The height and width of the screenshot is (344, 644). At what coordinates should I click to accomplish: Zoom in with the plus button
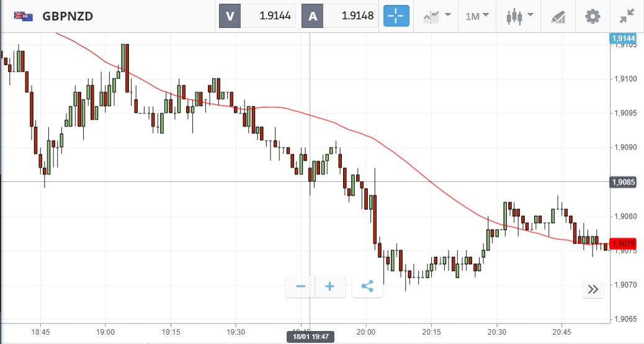[330, 286]
